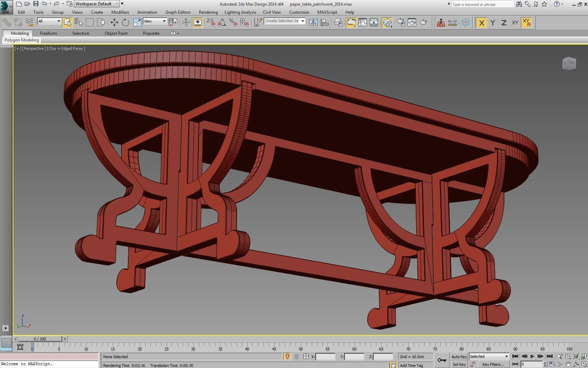588x368 pixels.
Task: Click Use Pivot Point Center icon
Action: (x=173, y=22)
